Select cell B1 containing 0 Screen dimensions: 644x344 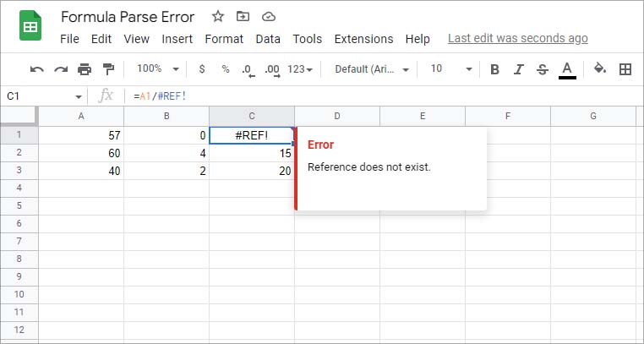click(x=166, y=135)
